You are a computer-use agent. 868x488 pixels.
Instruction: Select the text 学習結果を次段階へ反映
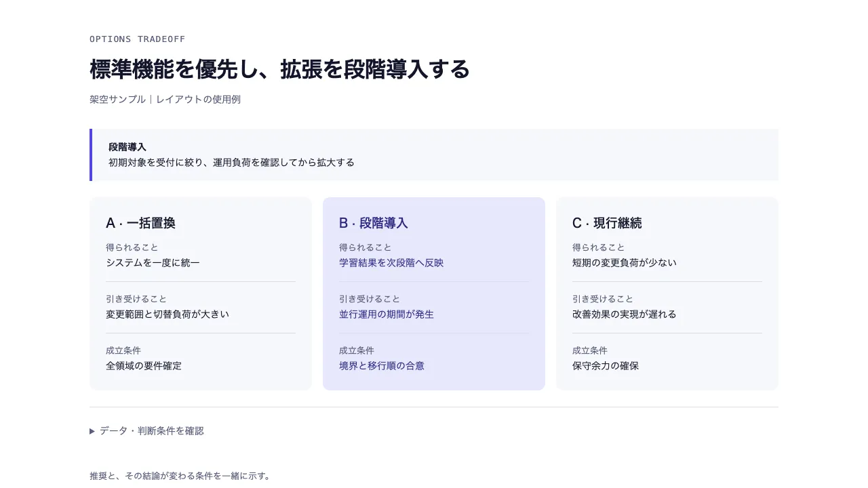391,263
